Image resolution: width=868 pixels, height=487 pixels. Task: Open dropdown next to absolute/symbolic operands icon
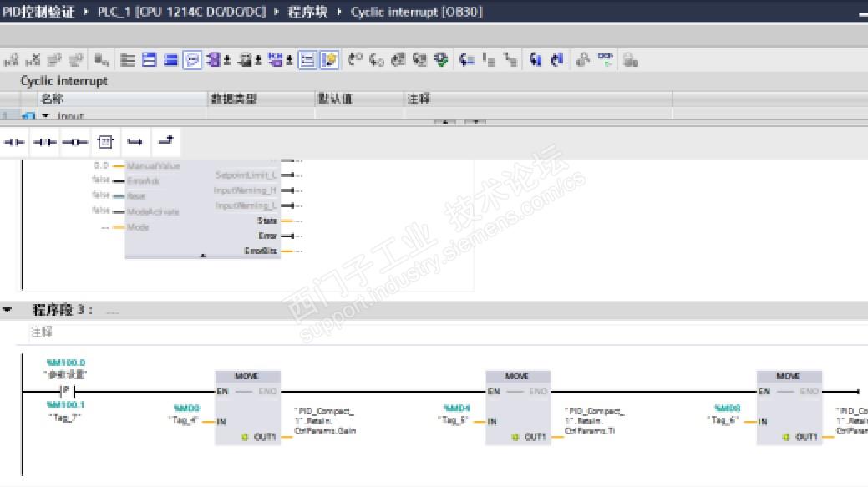pyautogui.click(x=227, y=60)
